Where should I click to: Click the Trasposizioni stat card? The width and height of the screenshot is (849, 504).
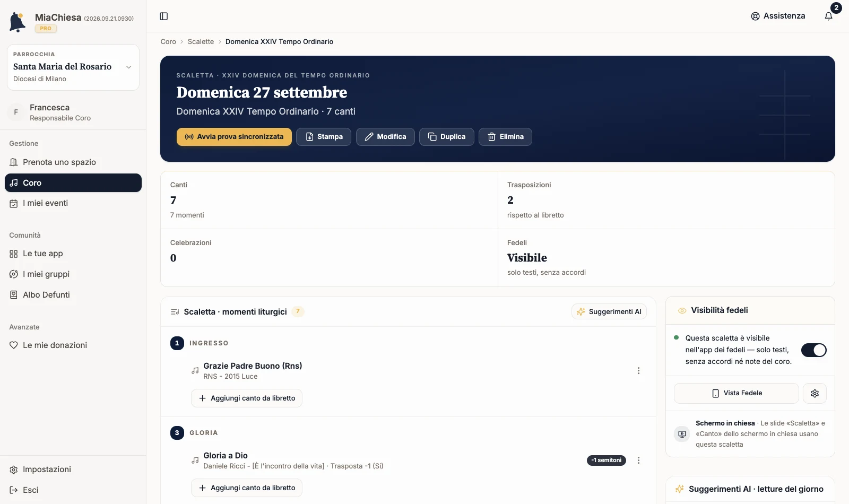tap(666, 200)
